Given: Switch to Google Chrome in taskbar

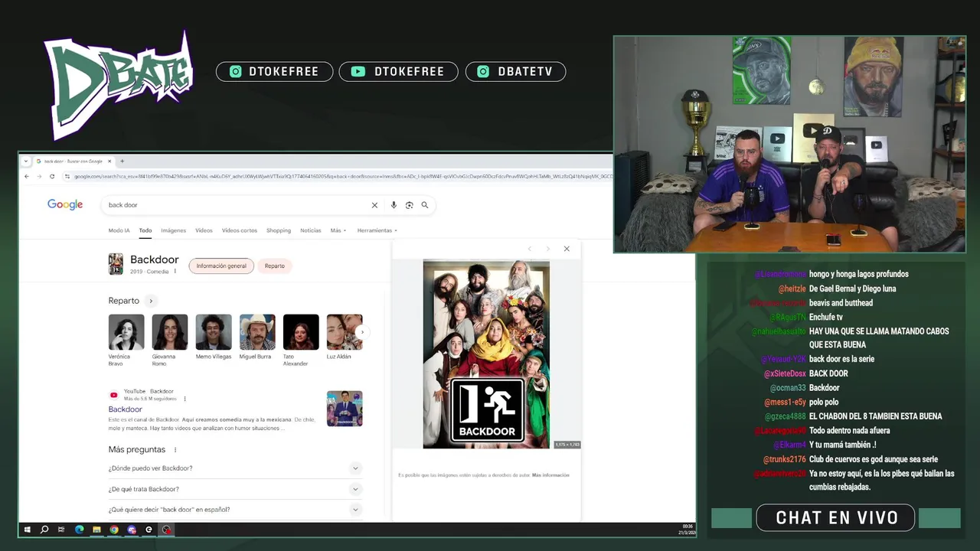Looking at the screenshot, I should [114, 530].
